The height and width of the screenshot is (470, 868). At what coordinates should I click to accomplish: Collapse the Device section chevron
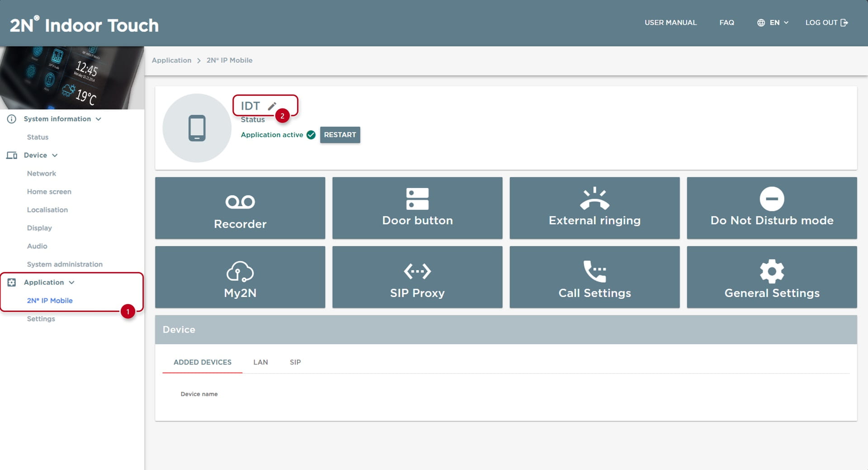point(55,155)
